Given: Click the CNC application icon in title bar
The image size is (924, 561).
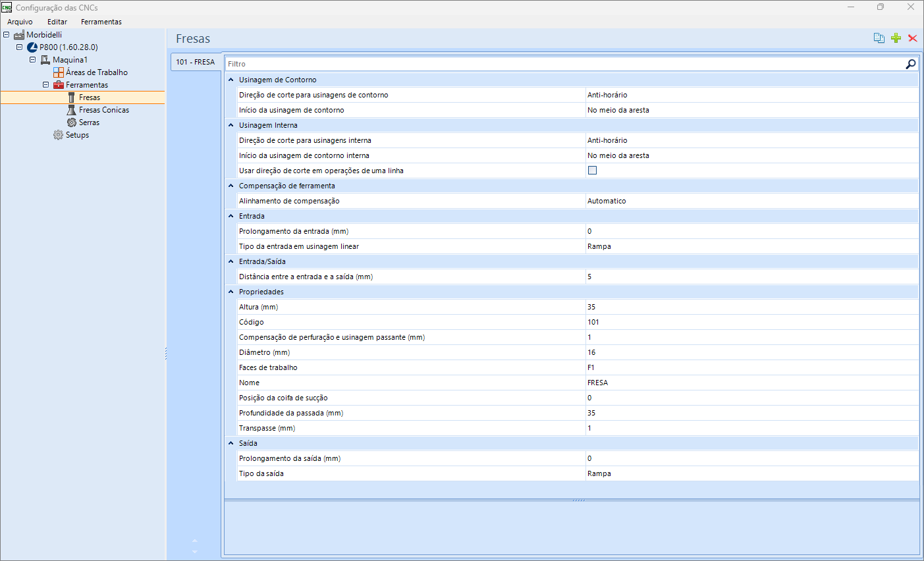Looking at the screenshot, I should pyautogui.click(x=7, y=7).
